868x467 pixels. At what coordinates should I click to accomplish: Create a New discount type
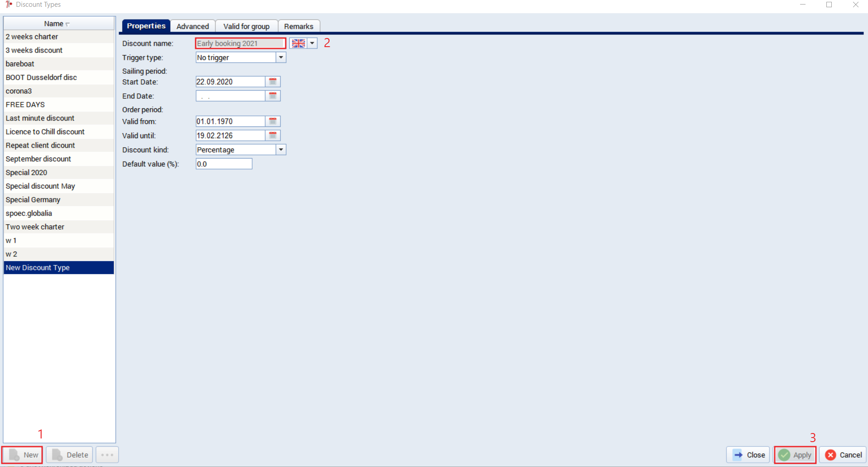22,455
